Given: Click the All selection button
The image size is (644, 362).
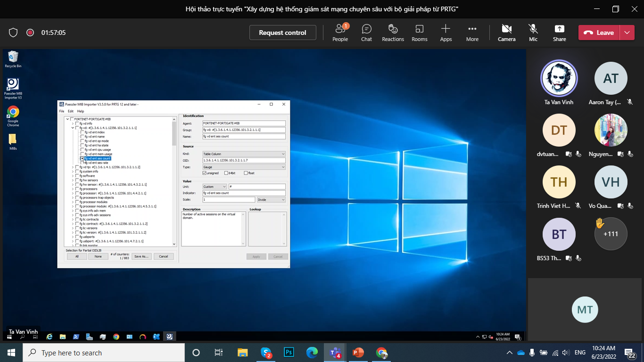Looking at the screenshot, I should tap(77, 256).
